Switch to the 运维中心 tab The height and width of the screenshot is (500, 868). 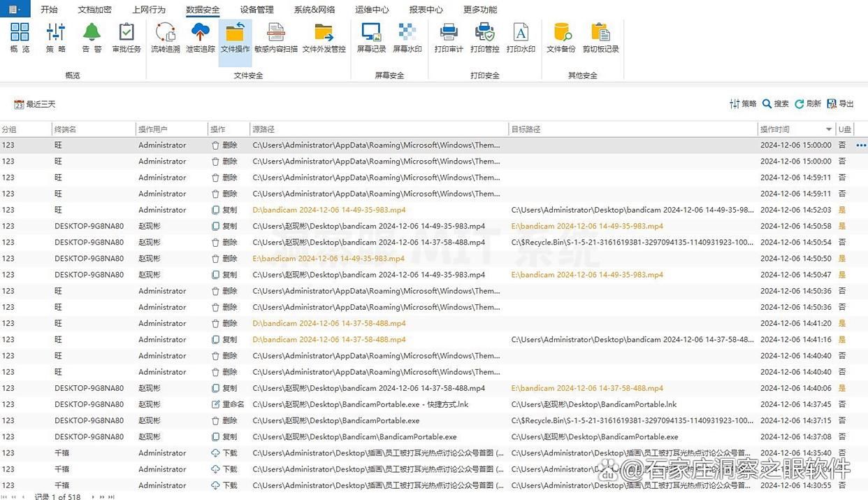[x=372, y=10]
